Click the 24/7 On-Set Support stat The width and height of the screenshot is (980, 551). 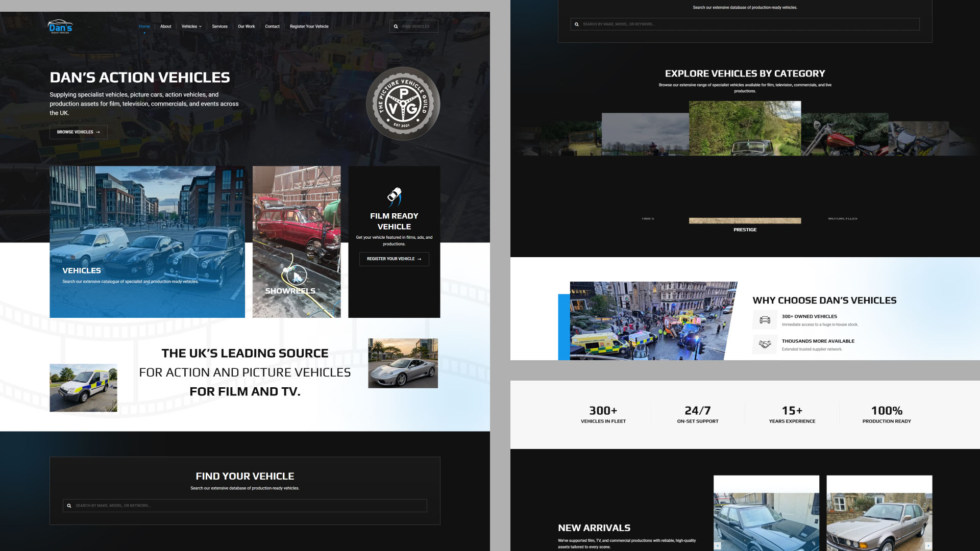click(x=698, y=415)
